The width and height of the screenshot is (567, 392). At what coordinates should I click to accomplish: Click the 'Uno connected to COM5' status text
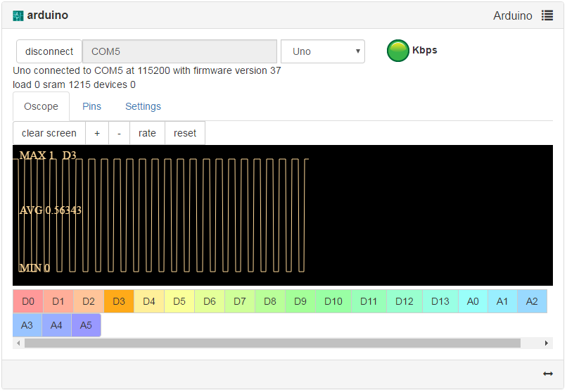(147, 70)
